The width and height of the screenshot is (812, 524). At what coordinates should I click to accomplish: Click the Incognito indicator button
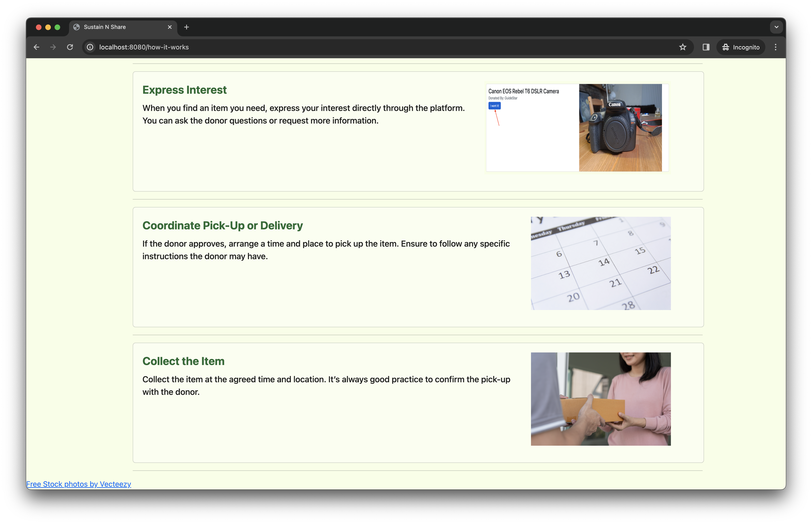point(741,47)
